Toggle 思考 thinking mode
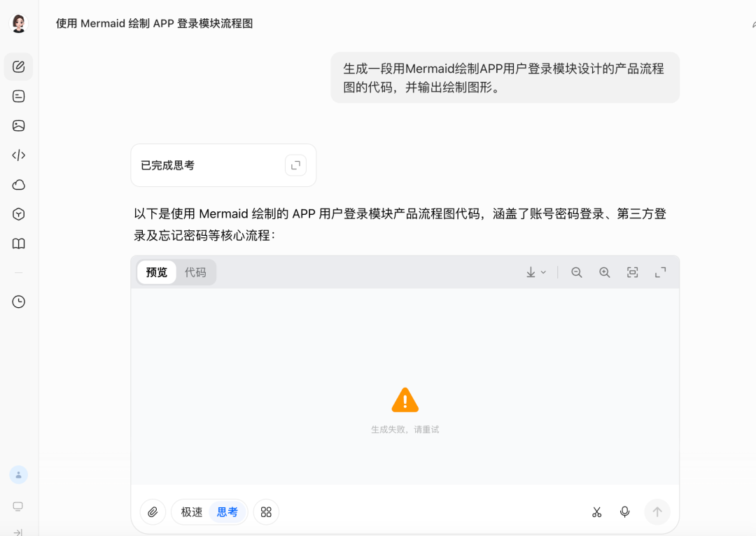Screen dimensions: 756x536 (x=227, y=512)
